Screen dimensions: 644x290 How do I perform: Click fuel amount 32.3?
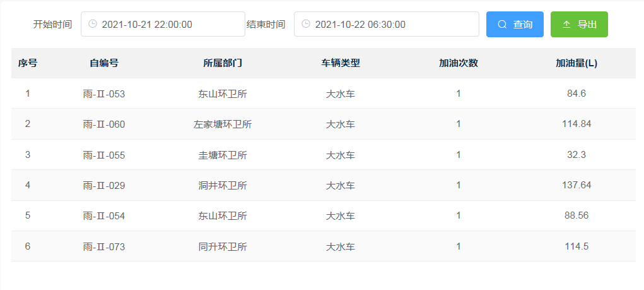(577, 155)
